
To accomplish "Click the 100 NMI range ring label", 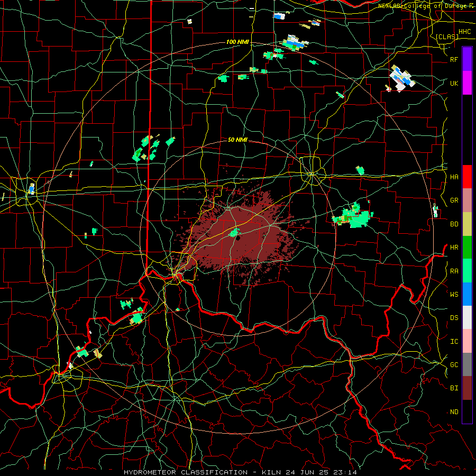I will pyautogui.click(x=237, y=42).
